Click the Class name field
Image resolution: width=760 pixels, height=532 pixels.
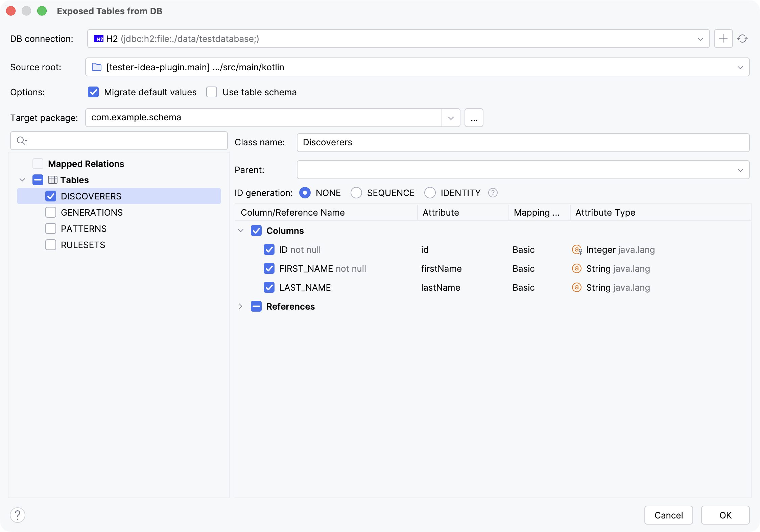click(523, 142)
